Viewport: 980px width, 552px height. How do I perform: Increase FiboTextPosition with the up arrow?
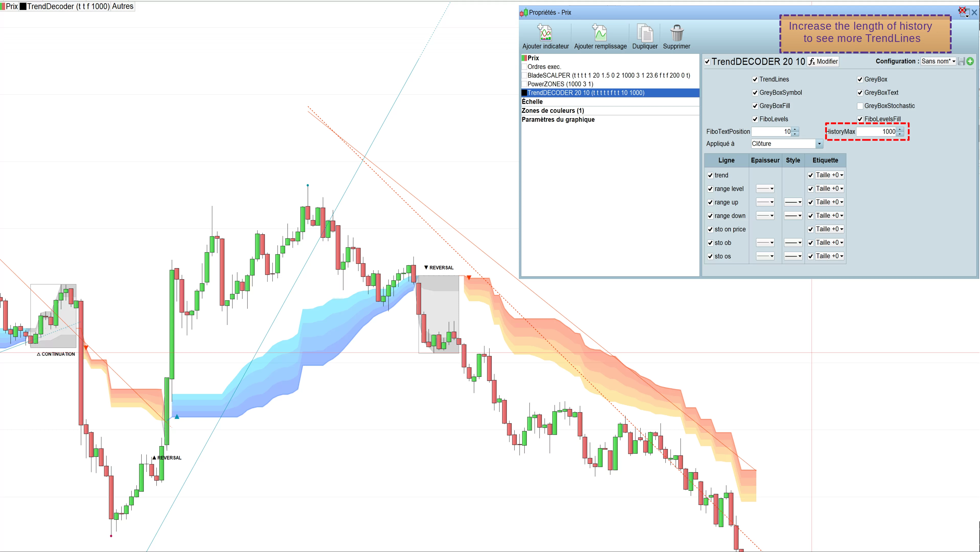click(x=795, y=130)
